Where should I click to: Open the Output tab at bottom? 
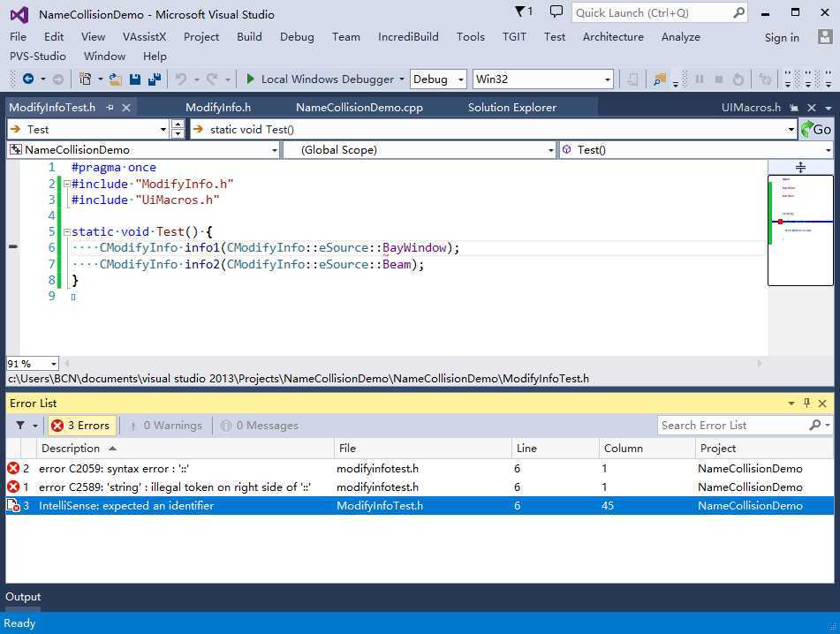point(23,597)
